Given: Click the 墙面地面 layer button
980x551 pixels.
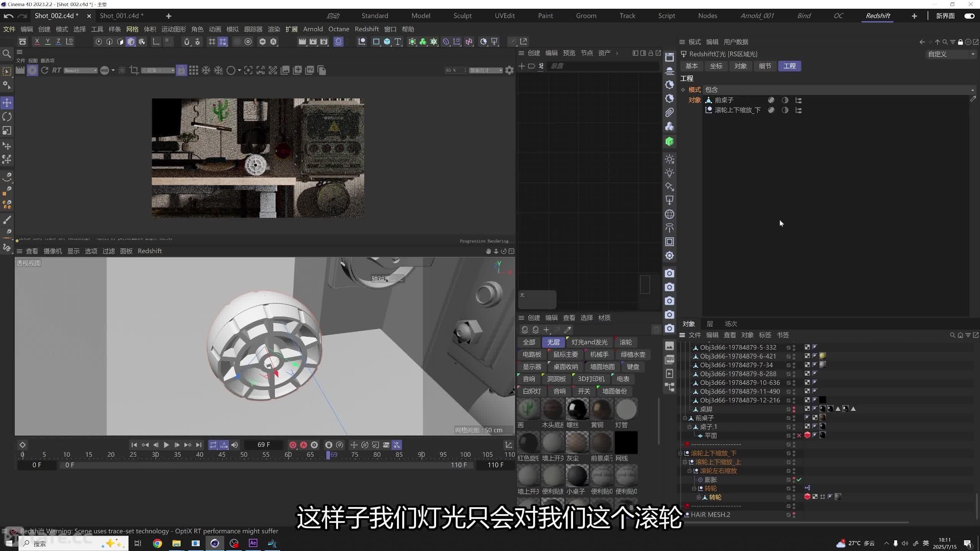Looking at the screenshot, I should click(x=602, y=367).
